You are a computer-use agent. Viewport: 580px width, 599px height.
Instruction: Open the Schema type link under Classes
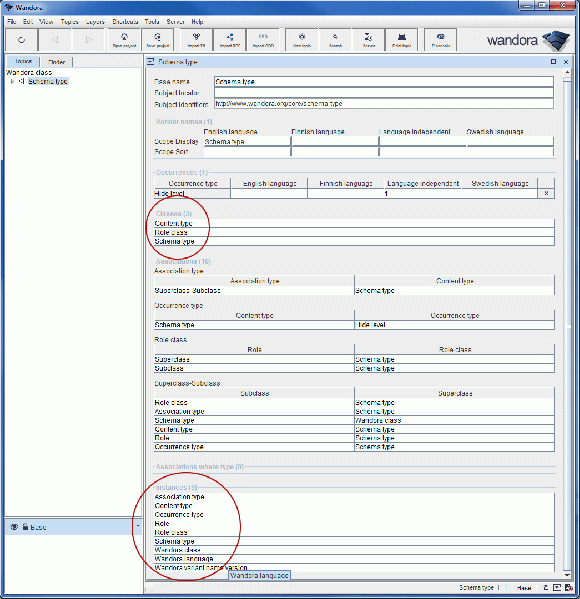pos(174,241)
